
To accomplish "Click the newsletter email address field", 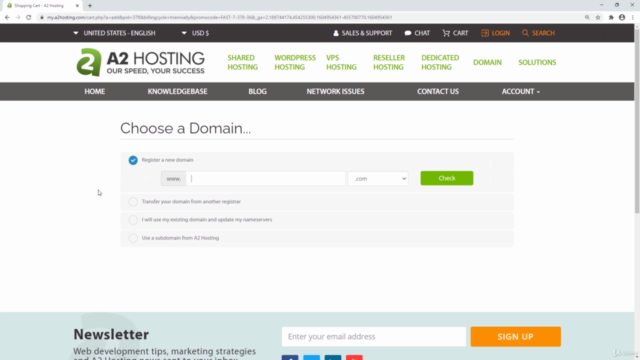I will coord(373,337).
